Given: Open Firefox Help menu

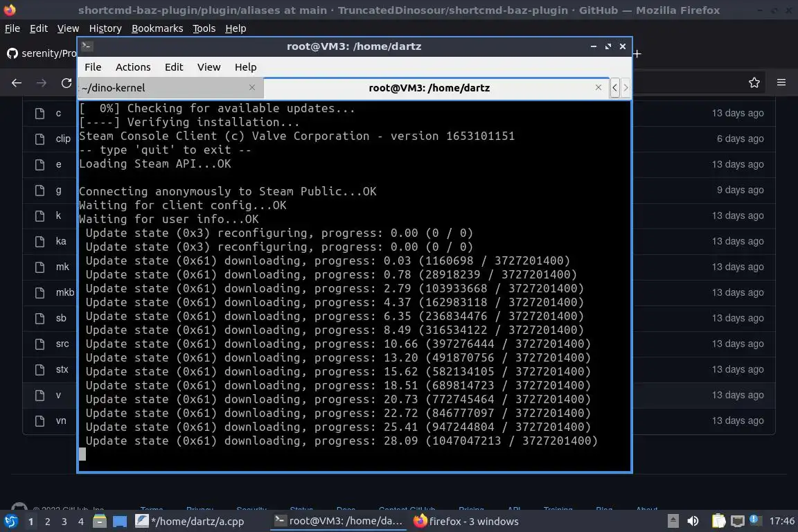Looking at the screenshot, I should pyautogui.click(x=236, y=28).
